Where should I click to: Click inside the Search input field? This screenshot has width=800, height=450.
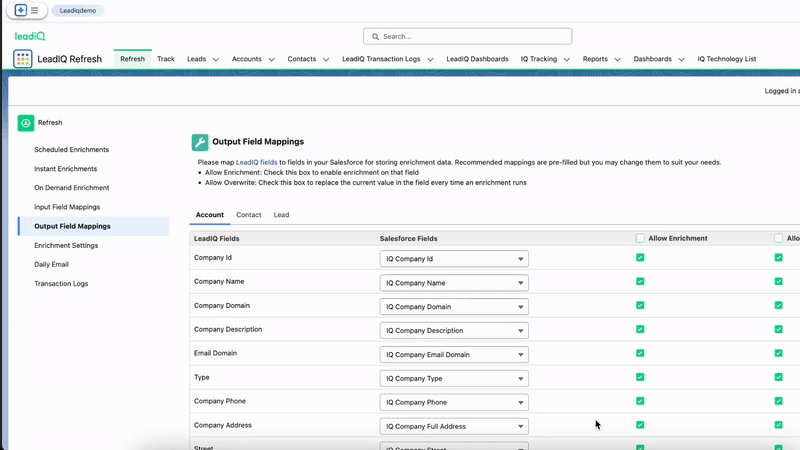470,37
